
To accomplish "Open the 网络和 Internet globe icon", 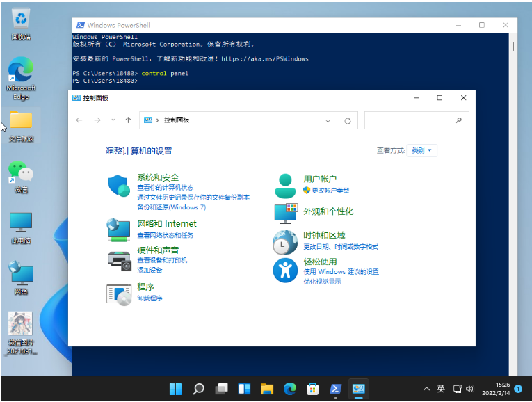I will pyautogui.click(x=119, y=229).
